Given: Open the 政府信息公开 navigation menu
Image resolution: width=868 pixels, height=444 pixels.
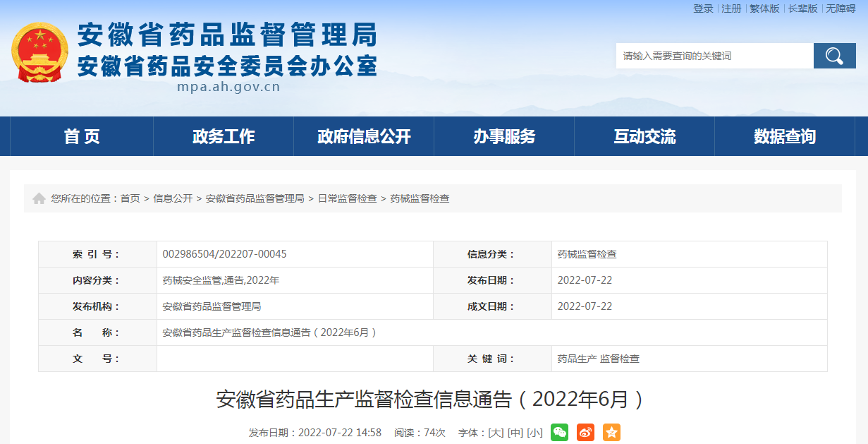Looking at the screenshot, I should tap(364, 136).
